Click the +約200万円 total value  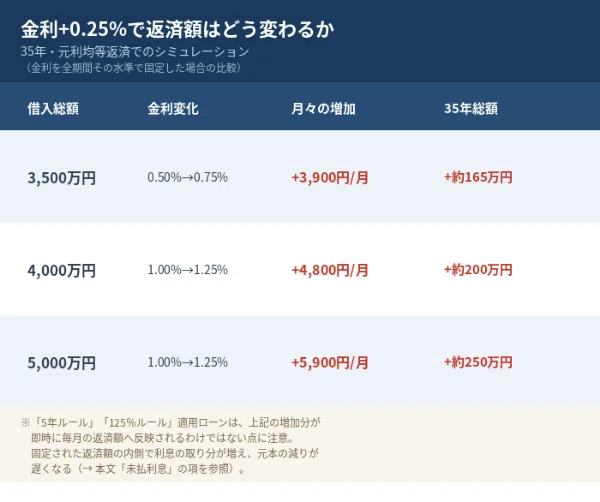pyautogui.click(x=478, y=270)
